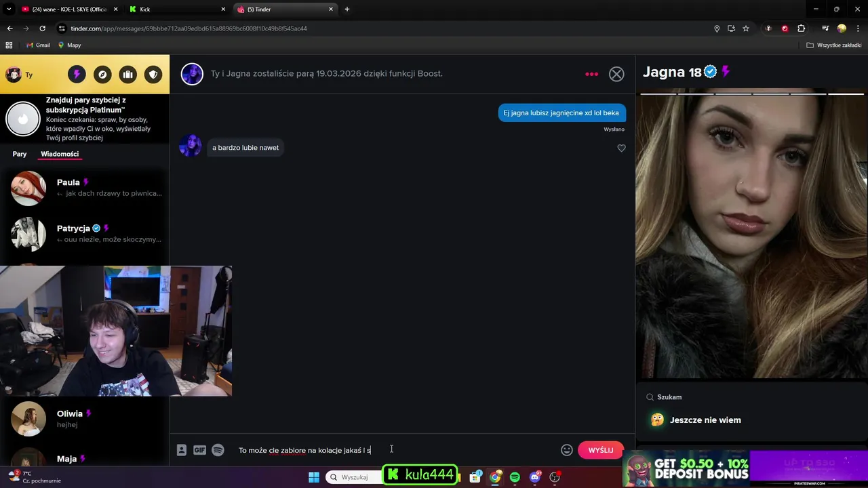Open the Chrome three-dot menu
Screen dimensions: 868x488
coord(858,28)
